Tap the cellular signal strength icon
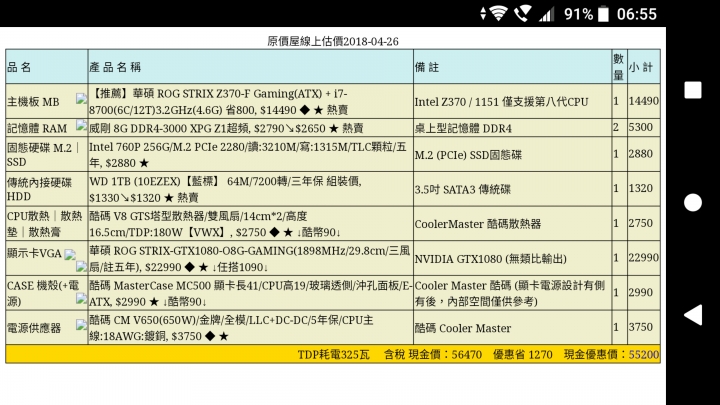The height and width of the screenshot is (405, 720). [x=546, y=14]
